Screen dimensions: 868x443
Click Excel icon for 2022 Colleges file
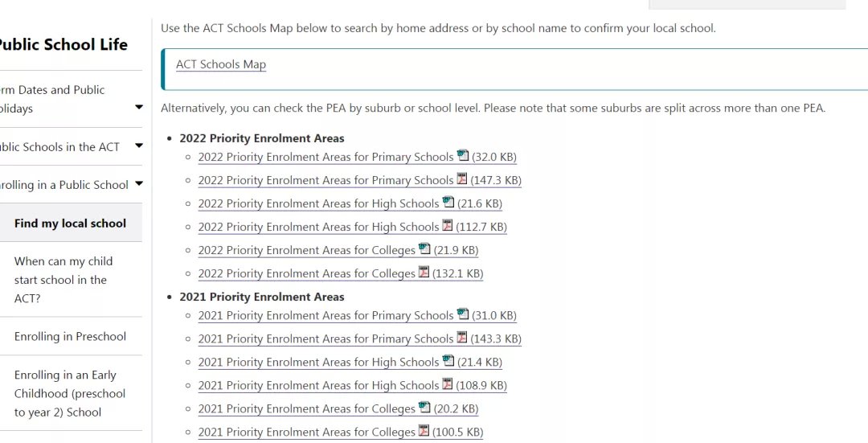click(424, 248)
